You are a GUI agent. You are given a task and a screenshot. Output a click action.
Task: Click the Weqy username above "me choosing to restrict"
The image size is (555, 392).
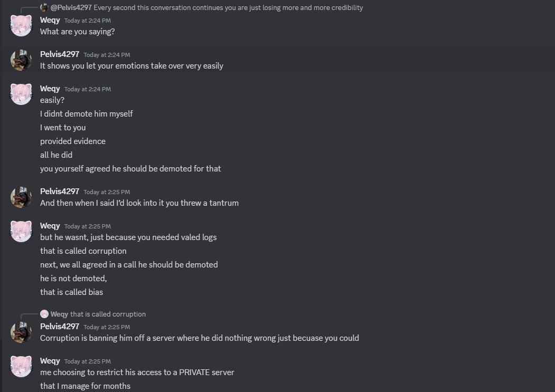click(x=50, y=361)
